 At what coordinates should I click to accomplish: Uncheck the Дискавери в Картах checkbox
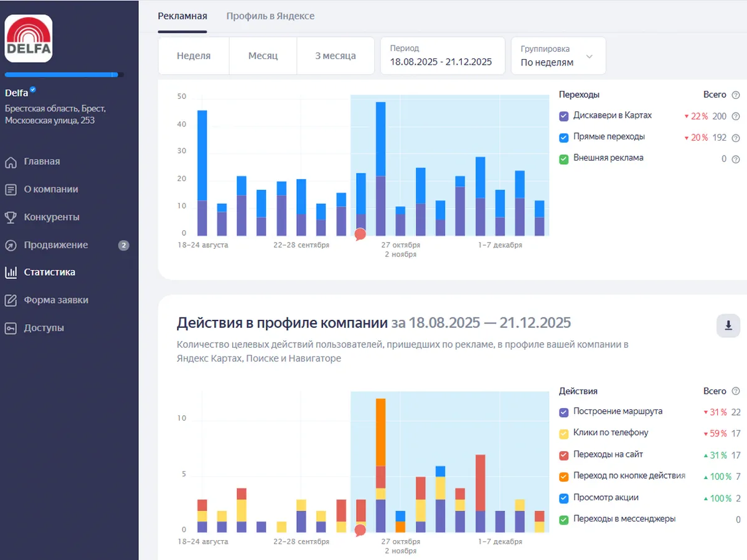coord(564,116)
